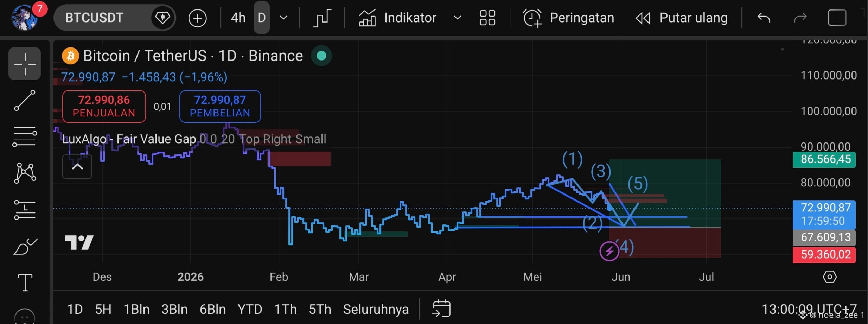Select the crosshair cursor tool

click(x=25, y=64)
